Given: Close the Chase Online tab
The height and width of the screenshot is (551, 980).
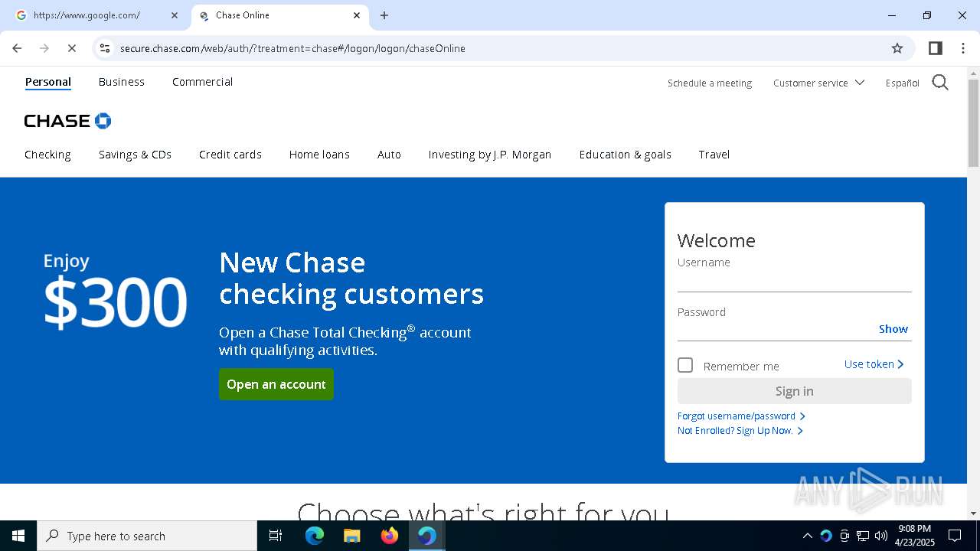Looking at the screenshot, I should (357, 15).
